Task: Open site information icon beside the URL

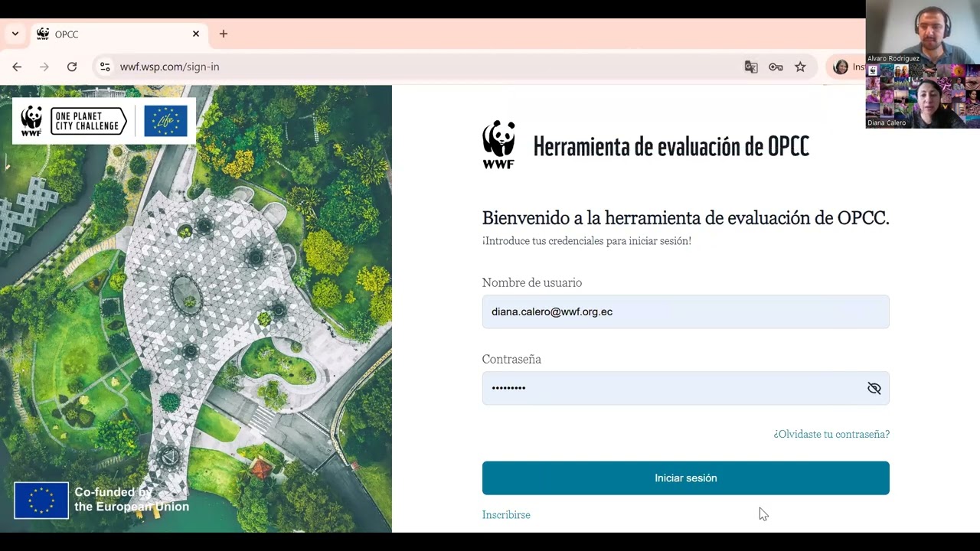Action: click(x=105, y=67)
